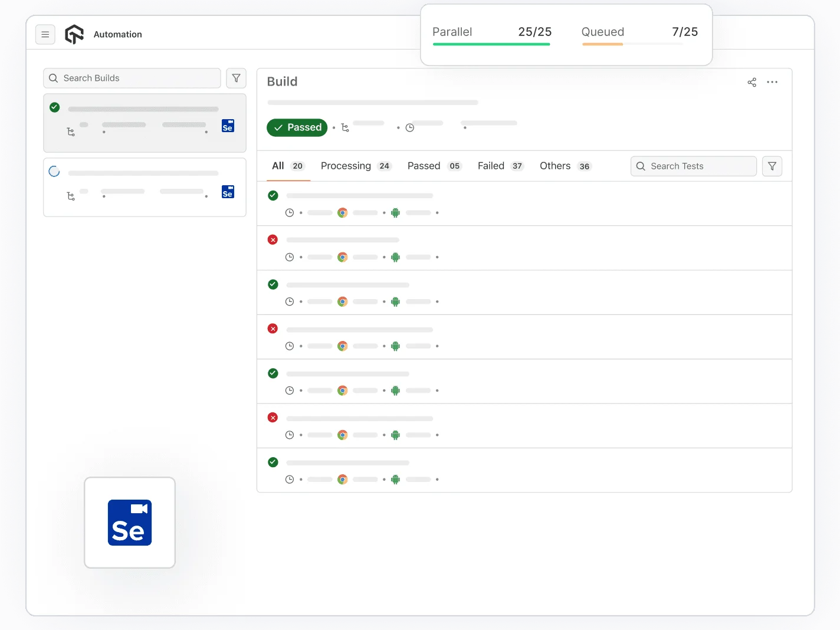This screenshot has height=630, width=840.
Task: Click Selenium icon on the running build
Action: click(x=228, y=192)
